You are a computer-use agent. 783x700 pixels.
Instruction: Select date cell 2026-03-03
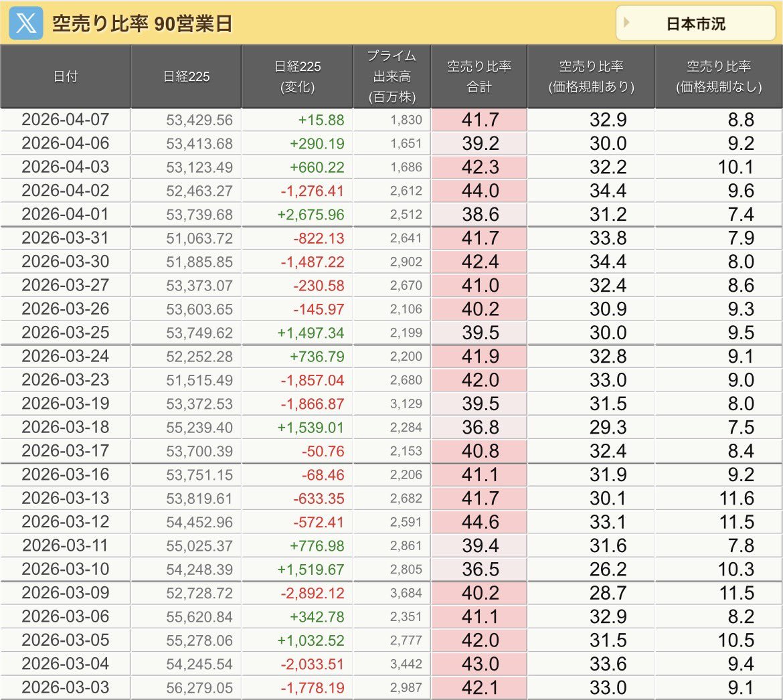click(66, 687)
